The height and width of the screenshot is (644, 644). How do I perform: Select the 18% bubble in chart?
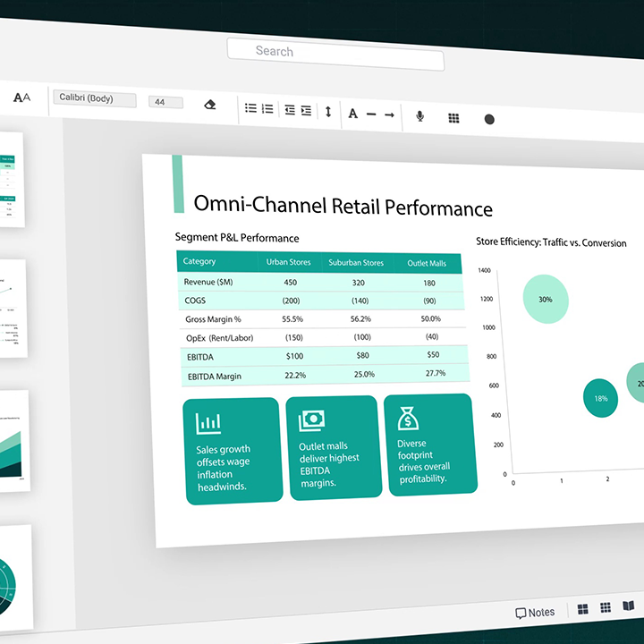pyautogui.click(x=600, y=398)
